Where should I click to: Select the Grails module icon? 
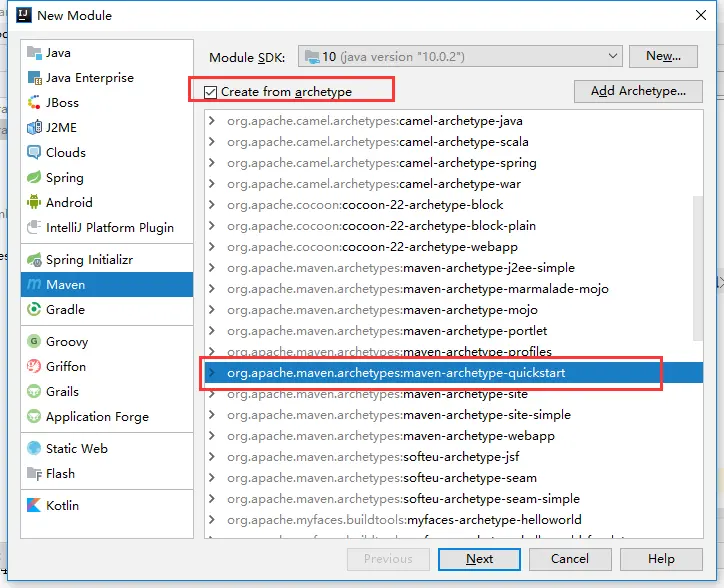[x=34, y=391]
